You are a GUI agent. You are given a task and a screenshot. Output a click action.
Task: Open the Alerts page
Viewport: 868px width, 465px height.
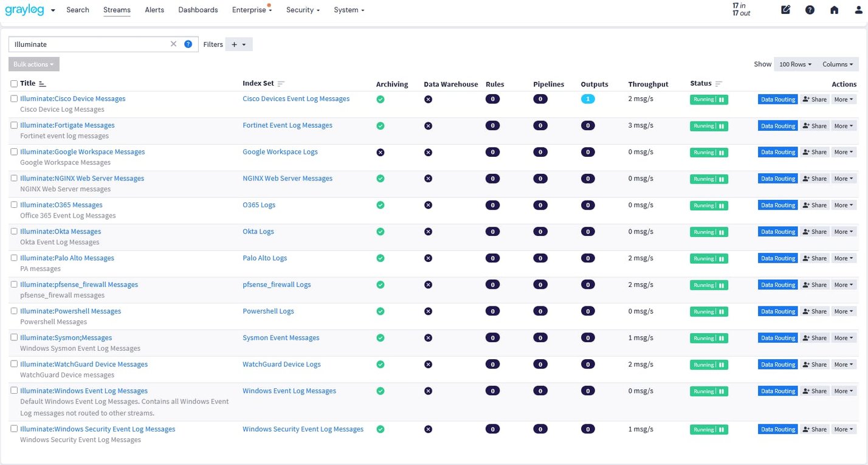tap(154, 10)
